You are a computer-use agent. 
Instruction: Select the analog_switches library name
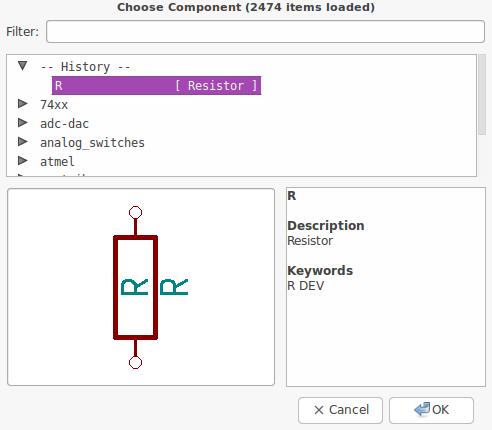[92, 143]
